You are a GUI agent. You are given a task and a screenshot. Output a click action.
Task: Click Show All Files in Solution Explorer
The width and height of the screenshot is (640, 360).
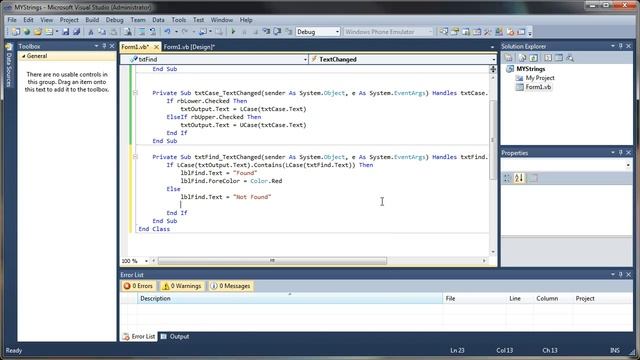click(522, 58)
